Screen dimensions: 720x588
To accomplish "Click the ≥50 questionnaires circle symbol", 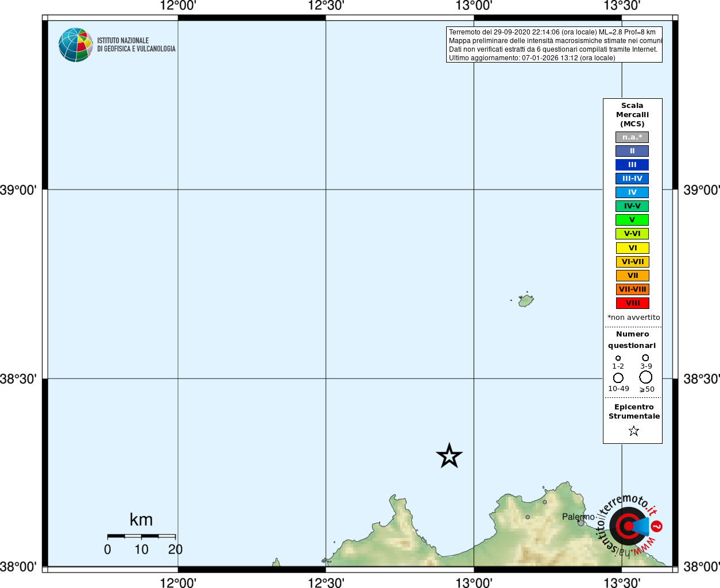I will pos(646,377).
